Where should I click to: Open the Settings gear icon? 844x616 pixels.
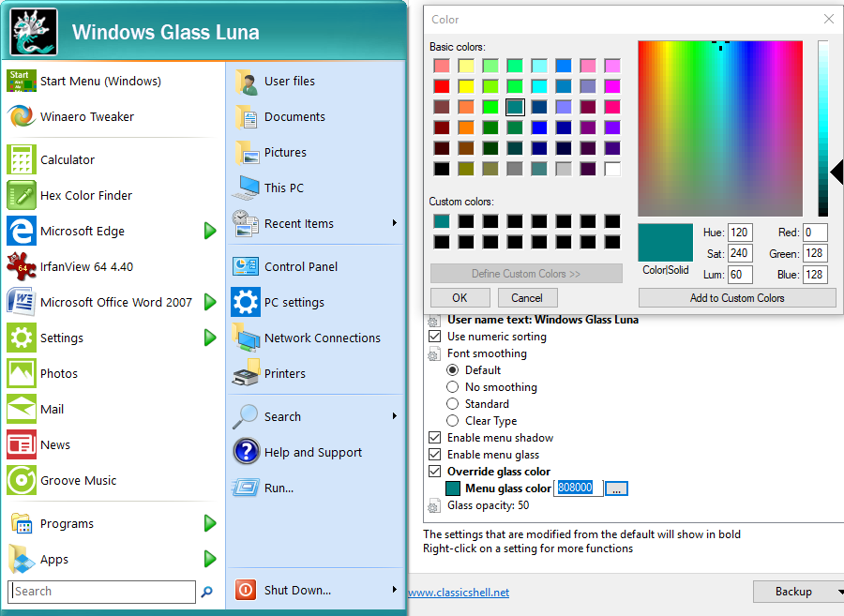(x=22, y=338)
